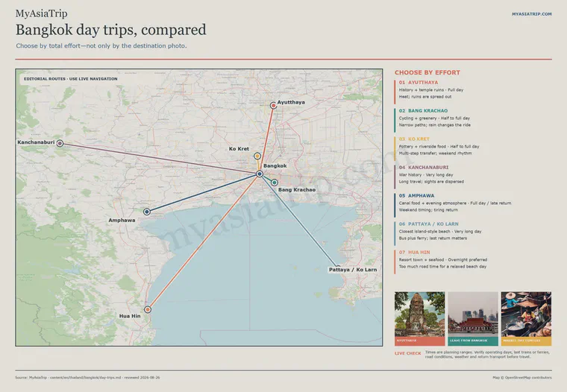
Task: Click 'History + temple ruins · Full day' text
Action: pyautogui.click(x=431, y=89)
